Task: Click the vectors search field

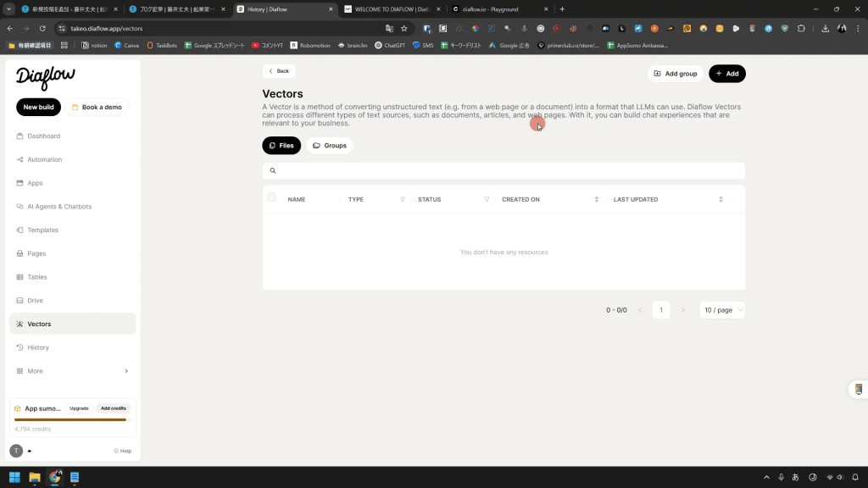Action: pos(504,171)
